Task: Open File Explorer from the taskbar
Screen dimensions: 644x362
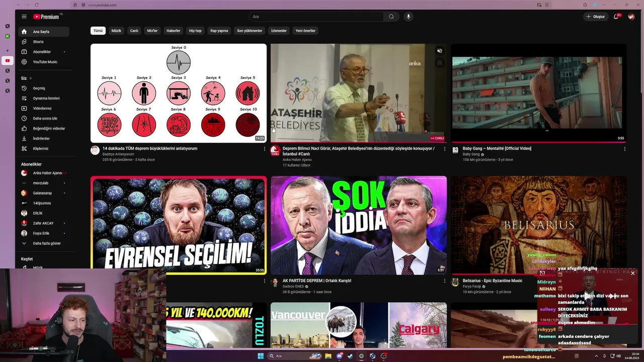Action: click(x=328, y=356)
